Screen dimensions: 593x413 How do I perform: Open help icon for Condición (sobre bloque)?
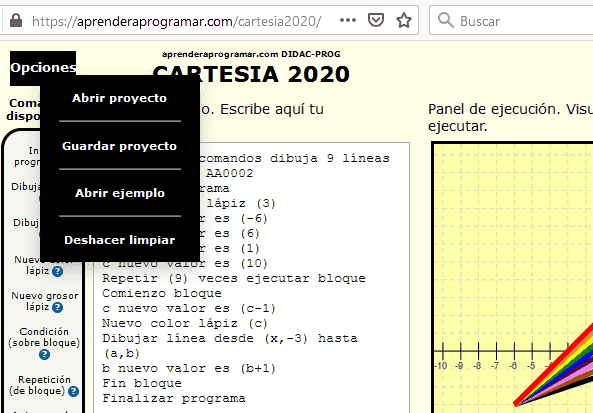click(44, 355)
